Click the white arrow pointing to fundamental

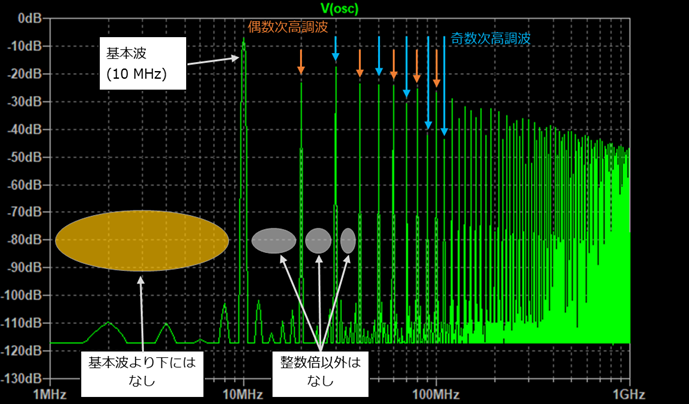coord(214,60)
